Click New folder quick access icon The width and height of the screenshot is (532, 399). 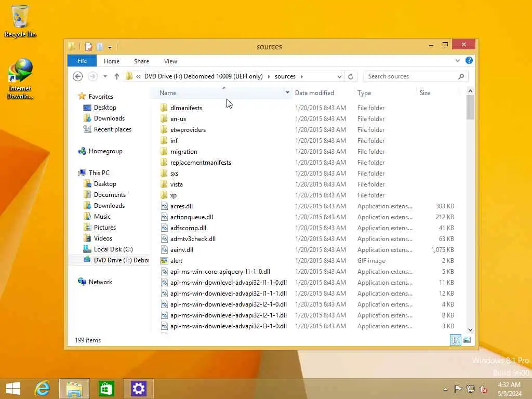point(100,46)
